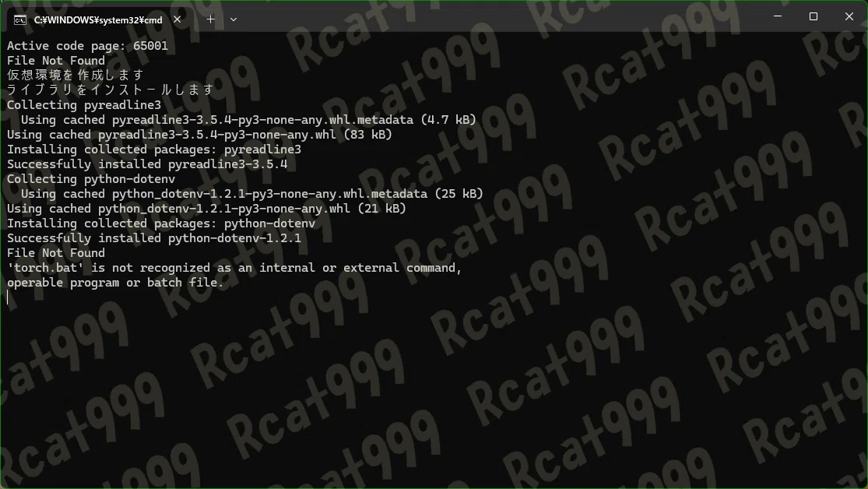Screen dimensions: 868x489
Task: Click 'Installing collected packages: python-dotenv' line
Action: click(x=161, y=223)
